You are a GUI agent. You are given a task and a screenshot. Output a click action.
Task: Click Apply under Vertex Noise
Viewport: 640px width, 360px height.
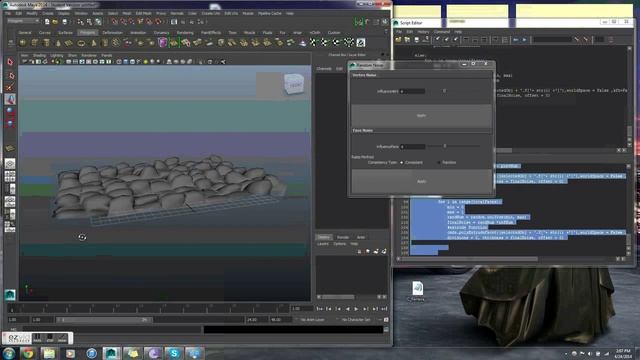coord(421,116)
